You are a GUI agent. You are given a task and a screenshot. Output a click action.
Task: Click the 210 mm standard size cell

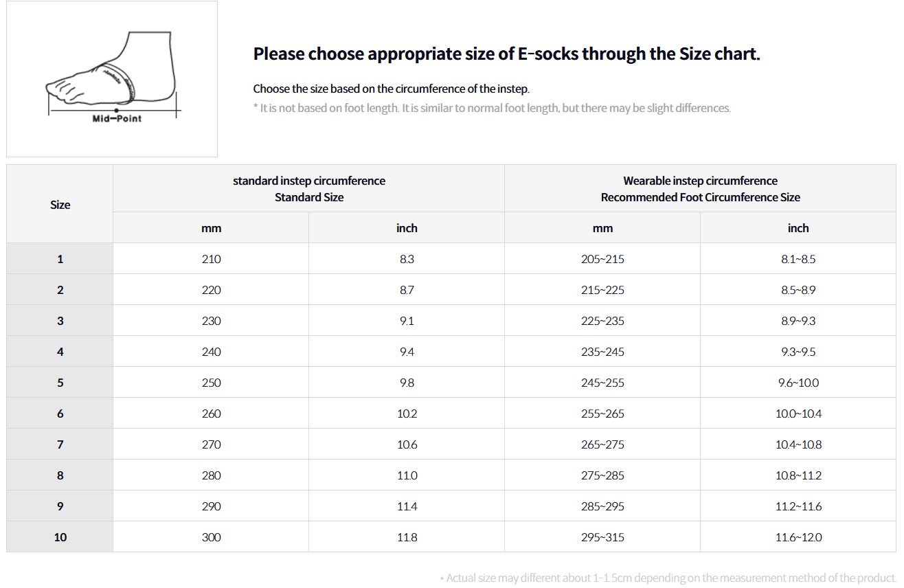click(211, 259)
